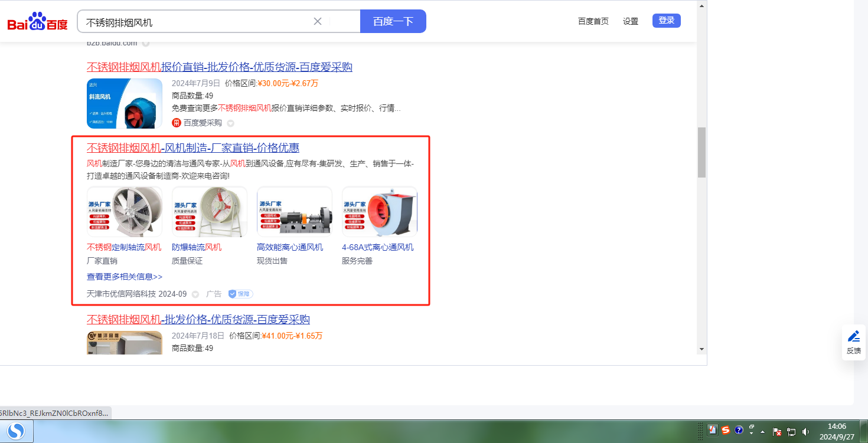The height and width of the screenshot is (443, 868).
Task: Click the 防爆轴流风机 product image
Action: point(210,212)
